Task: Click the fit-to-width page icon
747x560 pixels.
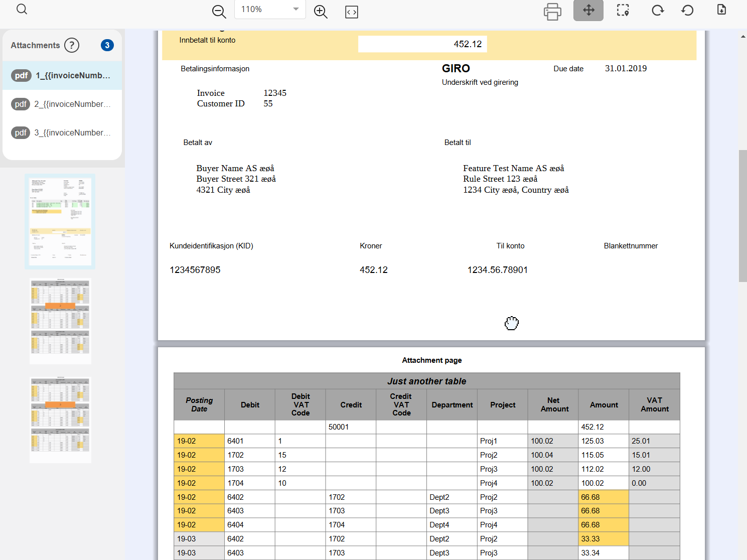Action: (x=352, y=12)
